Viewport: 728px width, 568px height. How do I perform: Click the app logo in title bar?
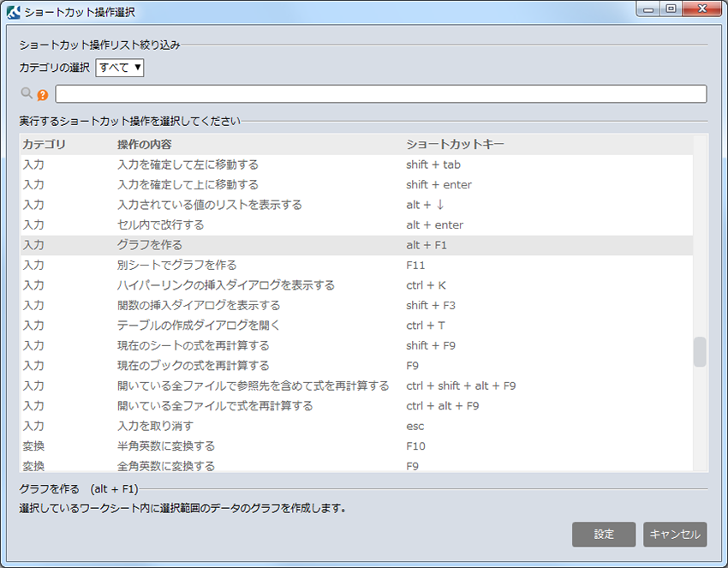tap(14, 12)
